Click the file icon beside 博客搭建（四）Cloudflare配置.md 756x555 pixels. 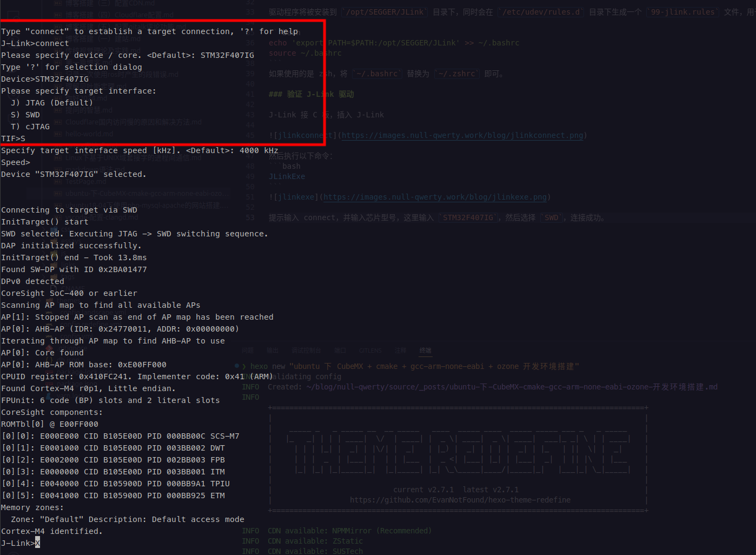pos(58,15)
